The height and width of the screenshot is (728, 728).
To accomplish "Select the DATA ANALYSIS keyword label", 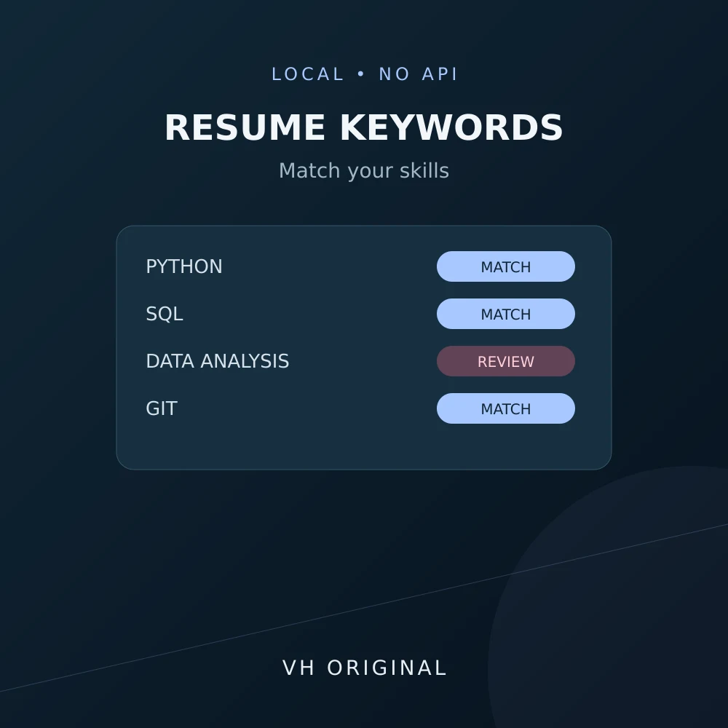I will pos(217,361).
